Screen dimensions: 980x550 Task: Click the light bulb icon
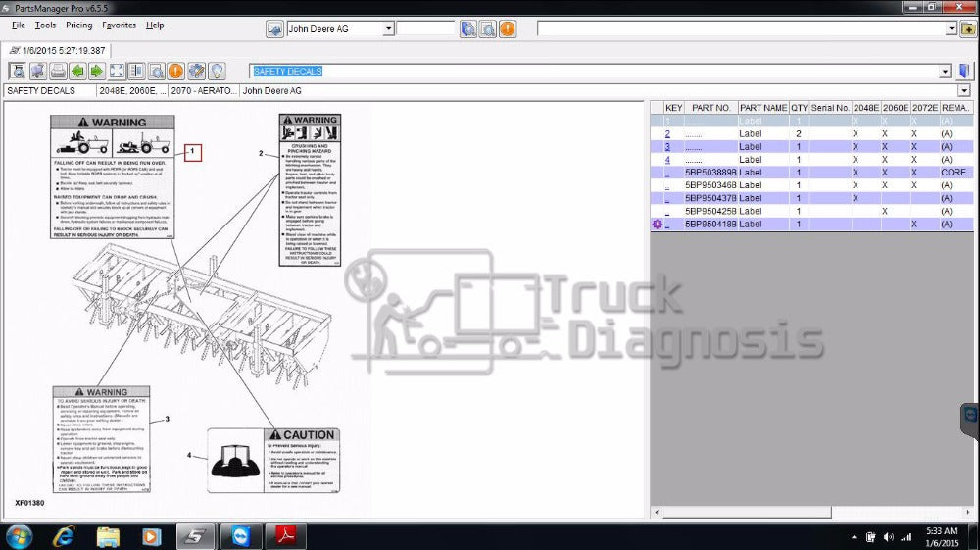point(217,71)
